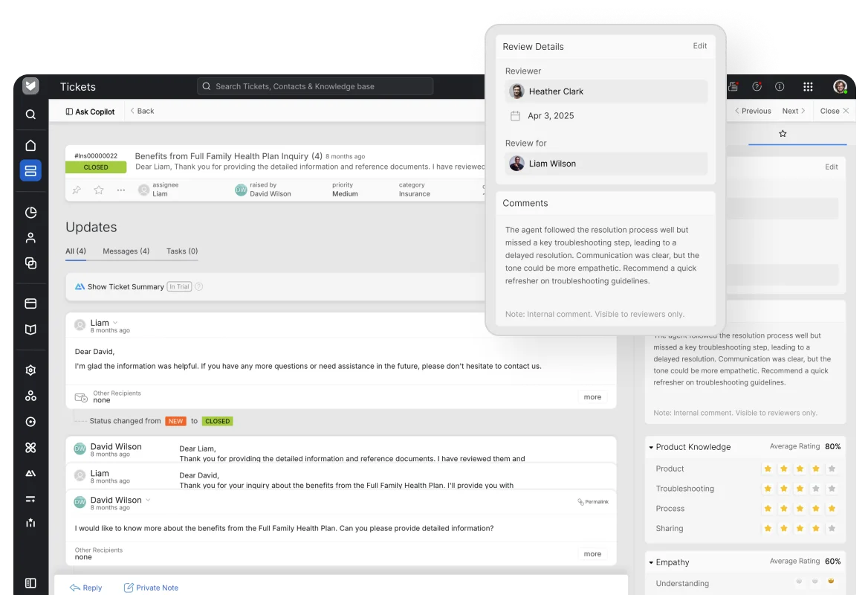Screen dimensions: 868x595
Task: Collapse the Empathy section
Action: click(x=651, y=562)
